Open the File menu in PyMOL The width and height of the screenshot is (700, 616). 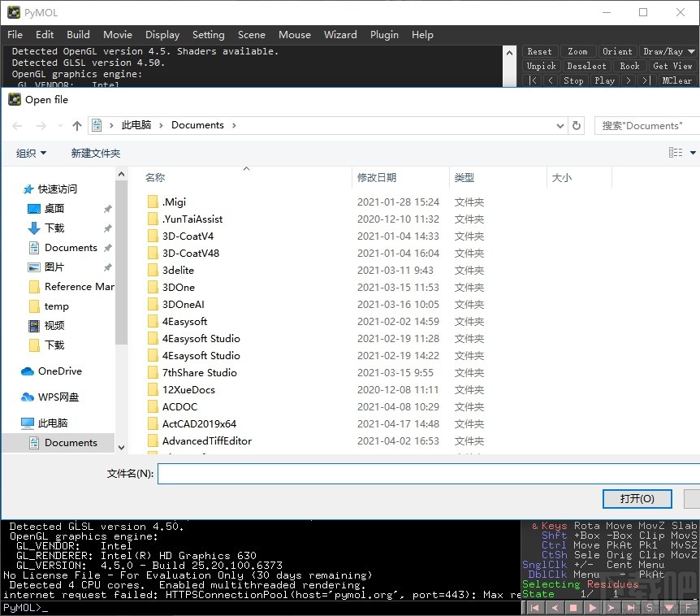pos(15,34)
